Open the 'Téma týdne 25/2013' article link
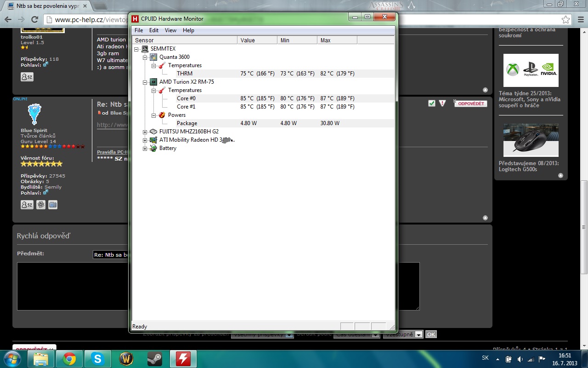Screen dimensions: 588x368 (530, 99)
